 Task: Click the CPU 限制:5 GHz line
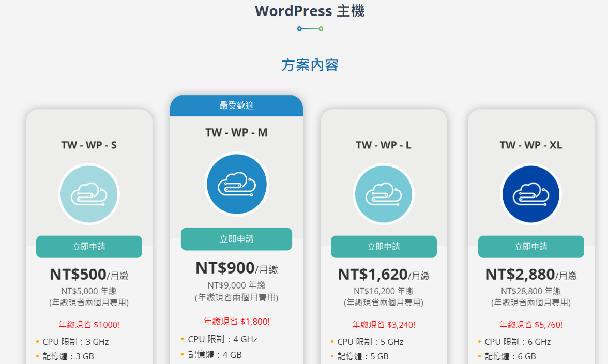370,342
